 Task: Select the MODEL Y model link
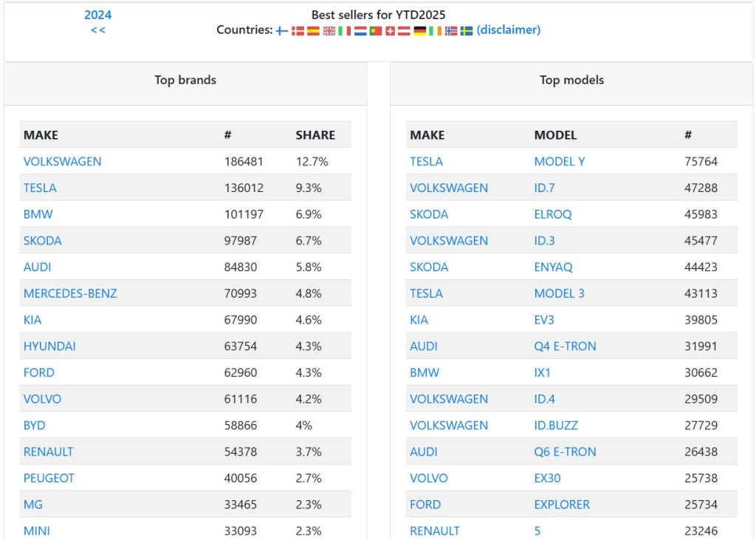point(559,161)
